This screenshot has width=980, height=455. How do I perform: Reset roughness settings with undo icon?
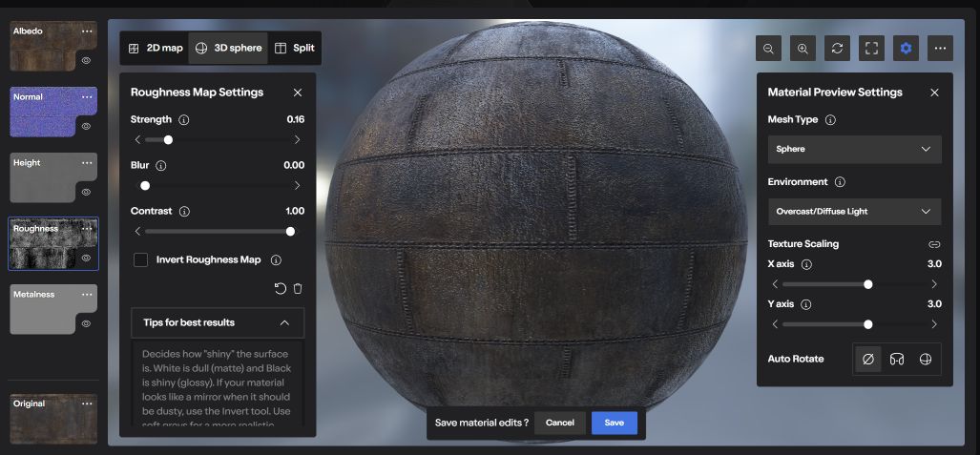[x=280, y=289]
